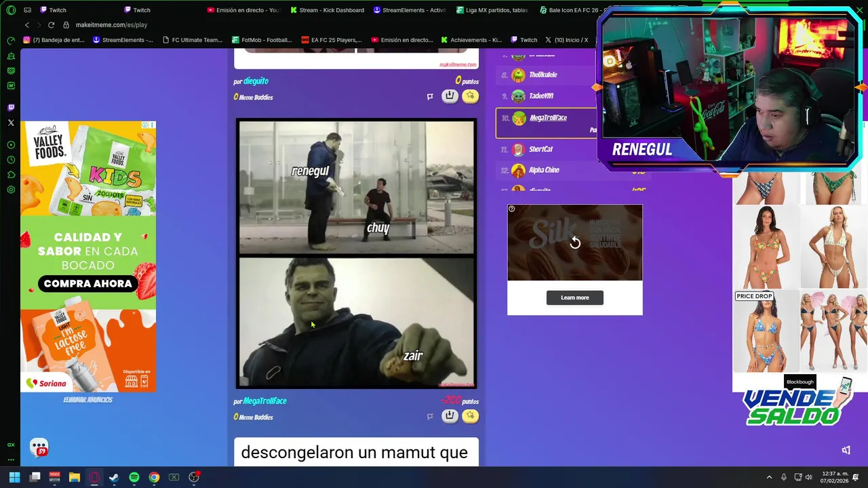Image resolution: width=868 pixels, height=488 pixels.
Task: Open StreamElements bookmark
Action: click(123, 40)
